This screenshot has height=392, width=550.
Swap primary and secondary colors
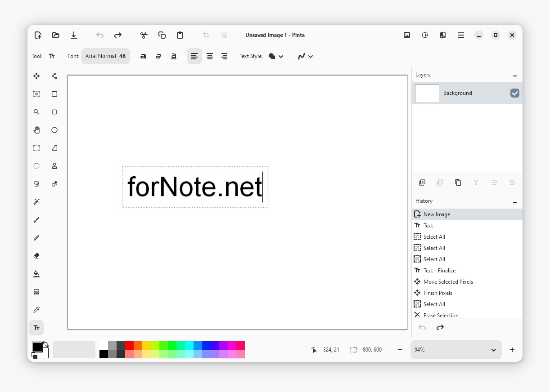[x=46, y=344]
